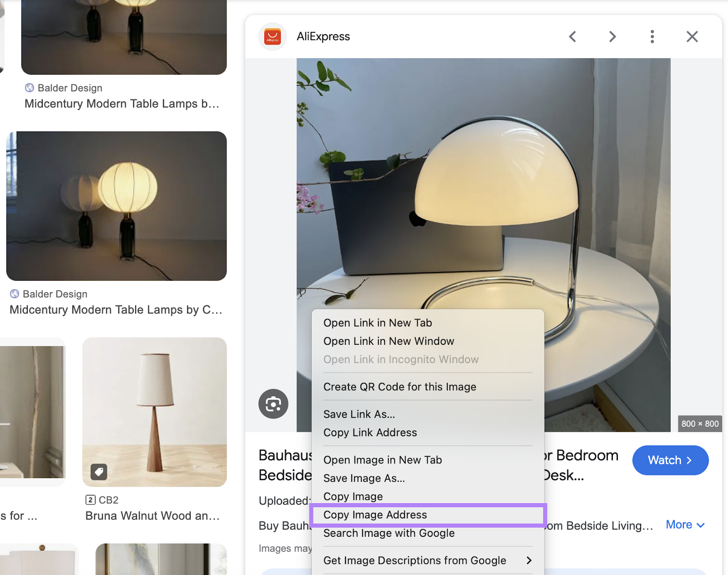Select Copy Image menu entry

click(x=428, y=496)
